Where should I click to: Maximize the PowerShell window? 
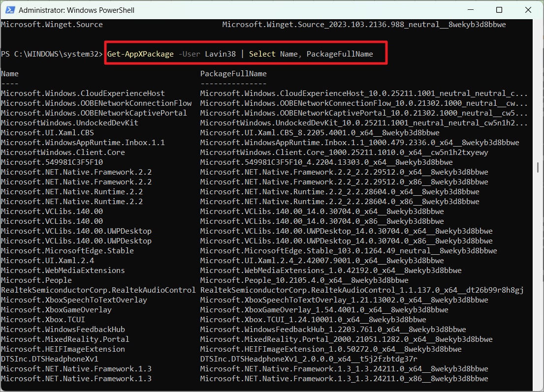point(499,10)
